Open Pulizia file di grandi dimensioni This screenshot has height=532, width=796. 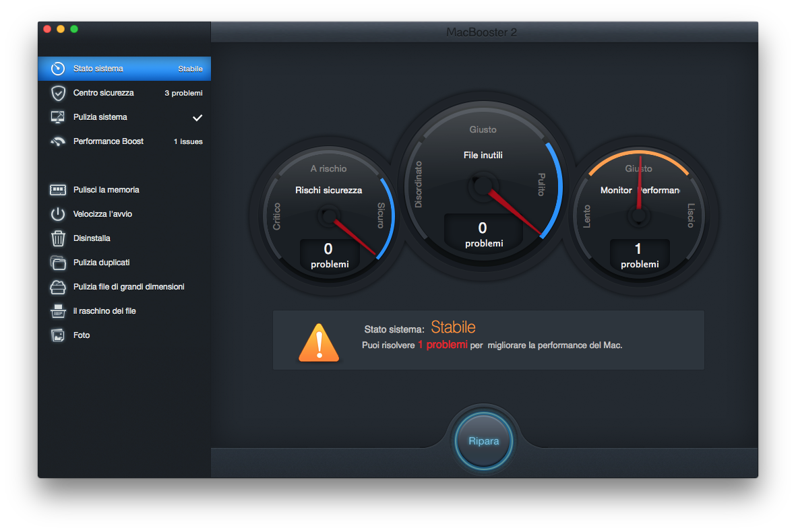click(x=125, y=287)
